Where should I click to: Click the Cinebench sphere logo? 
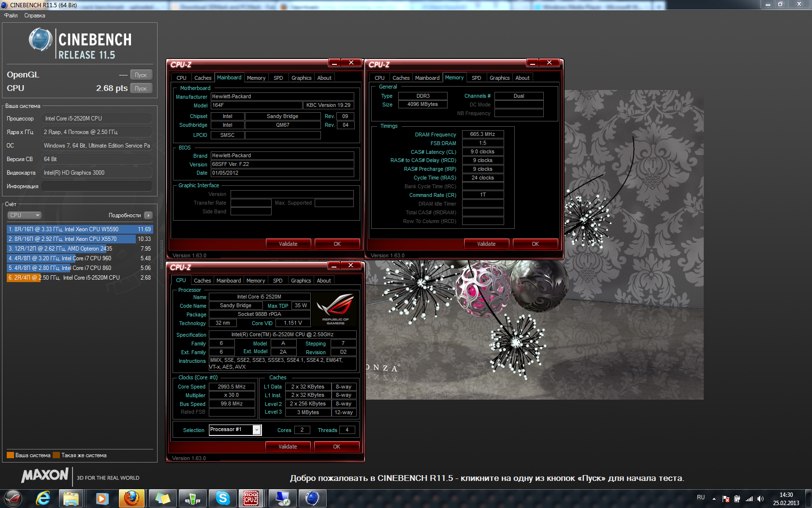[x=41, y=40]
